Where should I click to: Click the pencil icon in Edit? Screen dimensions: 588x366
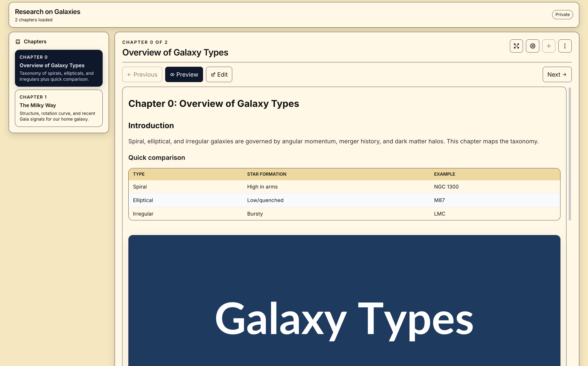coord(213,75)
